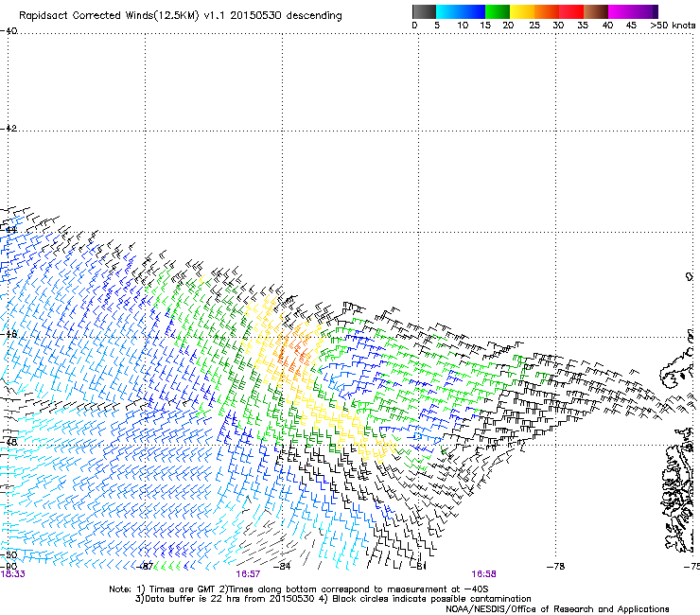Click the '>50 knots' legend label
700x615 pixels.
pyautogui.click(x=673, y=26)
